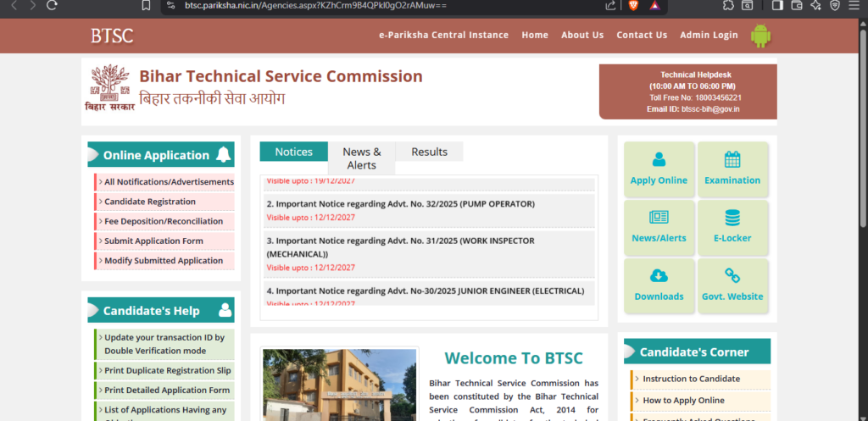
Task: Go back using the browser back arrow
Action: tap(14, 6)
